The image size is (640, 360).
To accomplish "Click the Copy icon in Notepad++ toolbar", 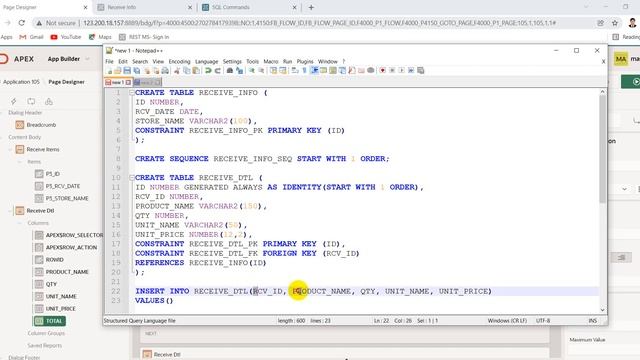I will pos(187,71).
